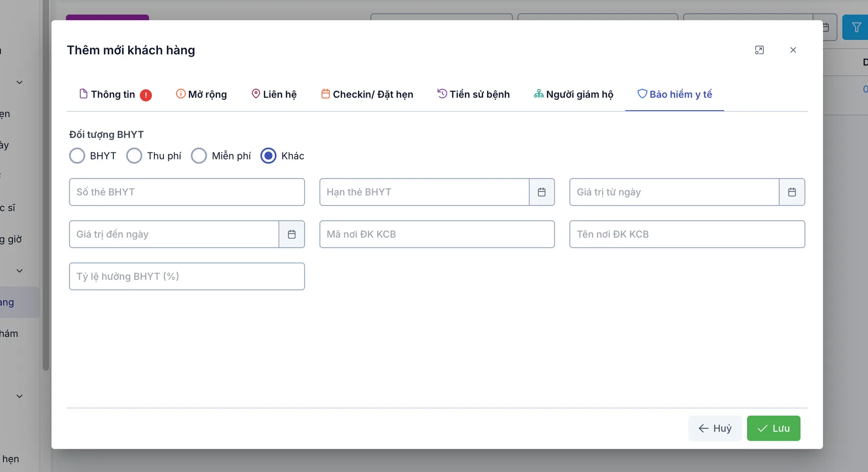The image size is (868, 472).
Task: Click the green Lưu save button
Action: tap(774, 429)
